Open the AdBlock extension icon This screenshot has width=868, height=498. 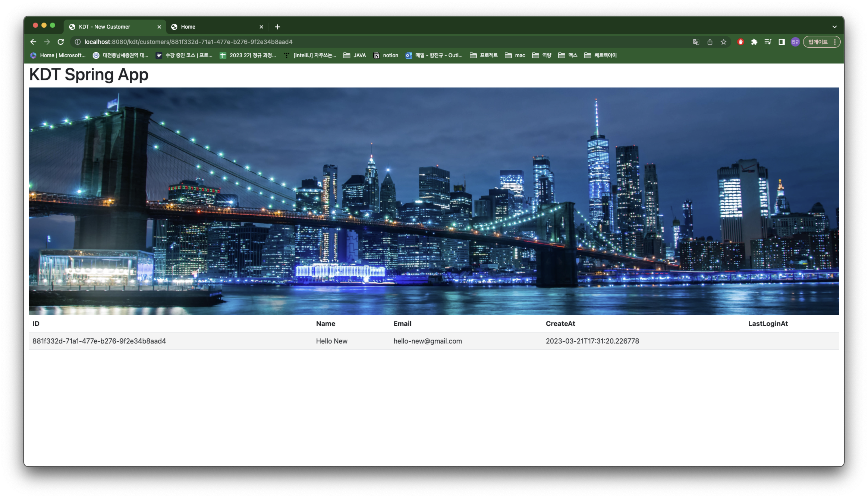click(x=740, y=42)
